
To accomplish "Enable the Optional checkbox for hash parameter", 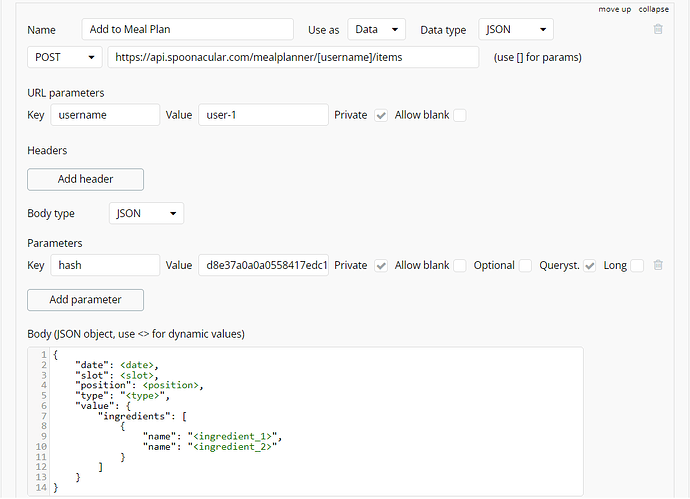I will (525, 266).
